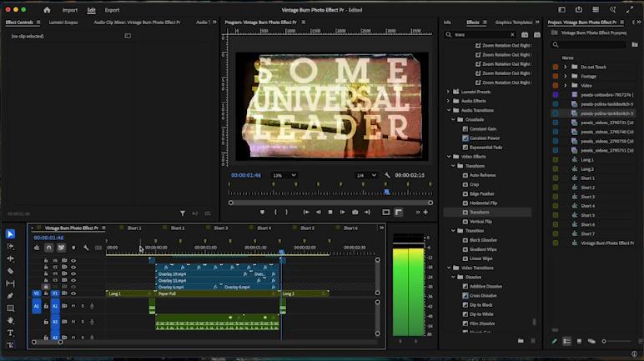The height and width of the screenshot is (361, 644).
Task: Expand the Footage bin
Action: tap(565, 76)
